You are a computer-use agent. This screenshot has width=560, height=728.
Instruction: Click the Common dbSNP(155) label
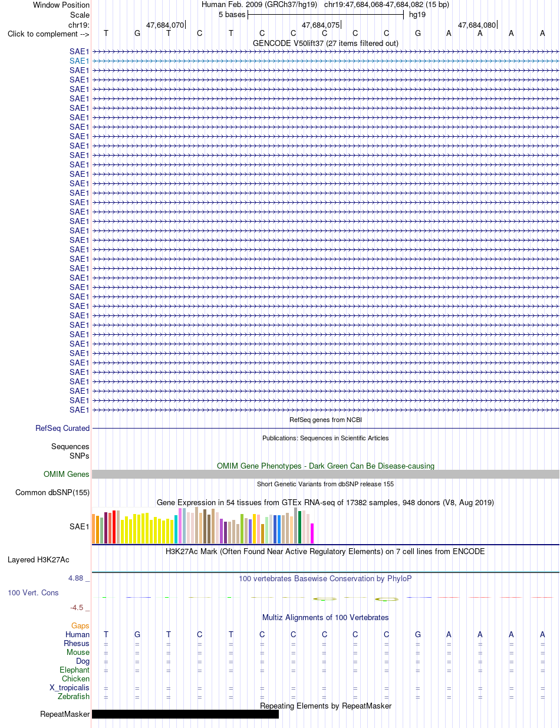click(52, 493)
